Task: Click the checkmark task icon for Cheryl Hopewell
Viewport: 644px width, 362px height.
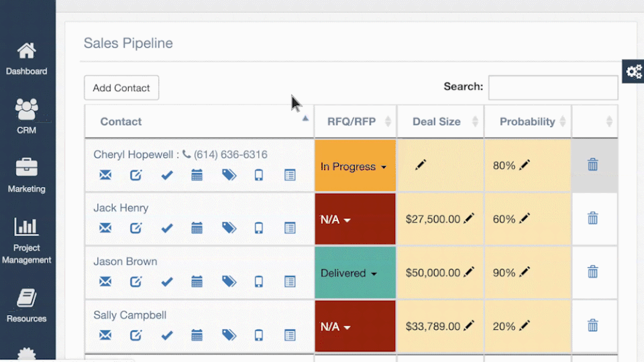Action: tap(167, 175)
